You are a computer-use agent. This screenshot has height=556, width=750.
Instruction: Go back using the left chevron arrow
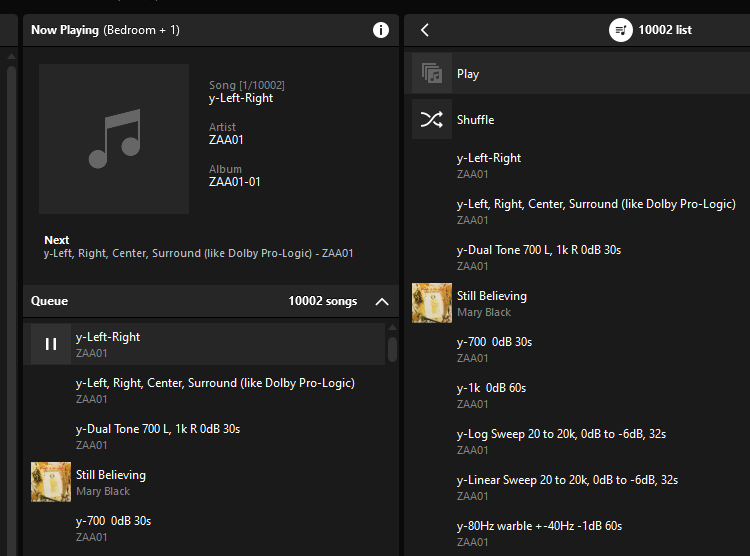coord(425,30)
